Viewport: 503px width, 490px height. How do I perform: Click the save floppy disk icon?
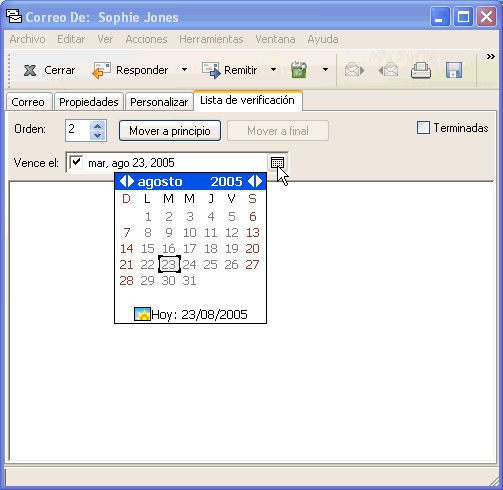454,70
